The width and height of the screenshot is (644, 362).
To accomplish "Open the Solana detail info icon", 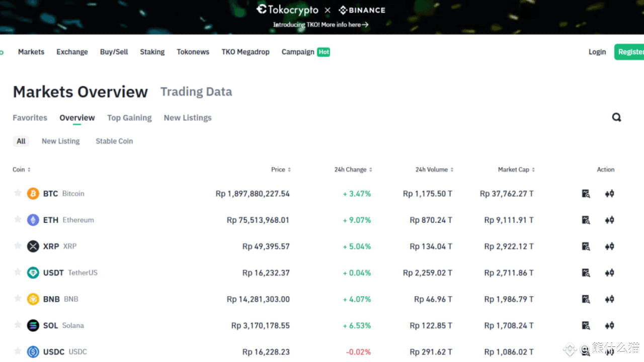I will pyautogui.click(x=586, y=325).
